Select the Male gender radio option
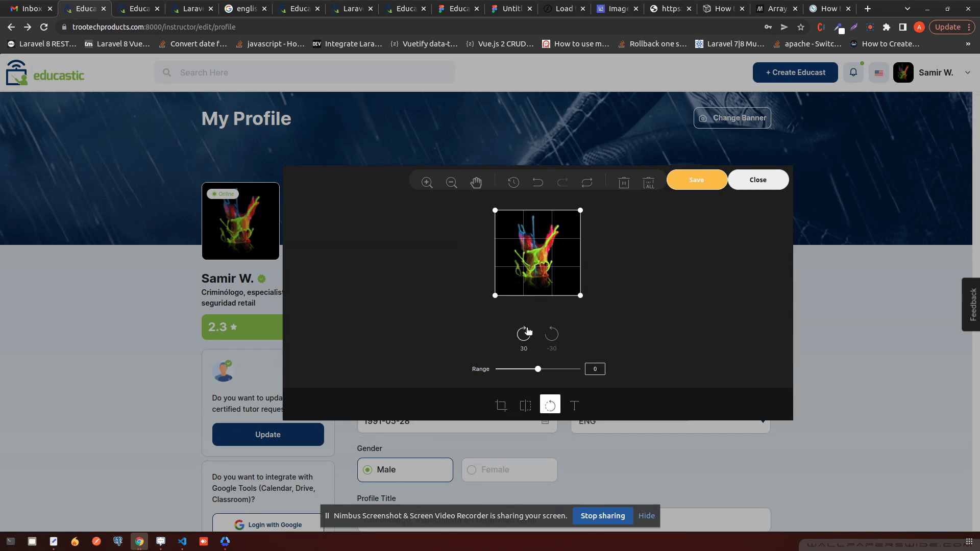Screen dimensions: 980x551 click(405, 470)
